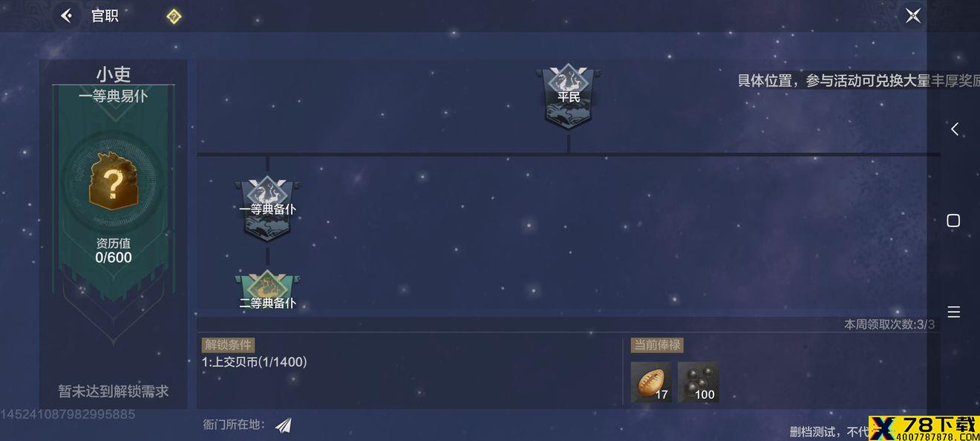Open the bread reward item 17
The height and width of the screenshot is (441, 980).
[x=651, y=382]
